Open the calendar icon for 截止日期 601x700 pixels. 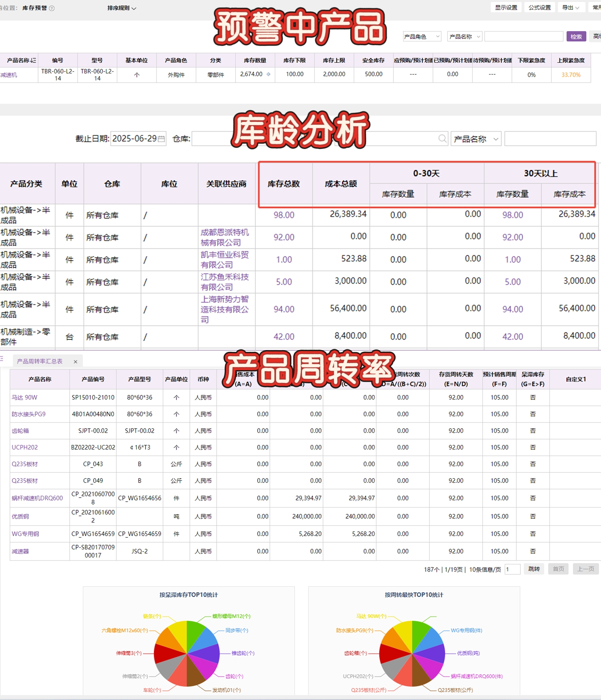(x=161, y=139)
